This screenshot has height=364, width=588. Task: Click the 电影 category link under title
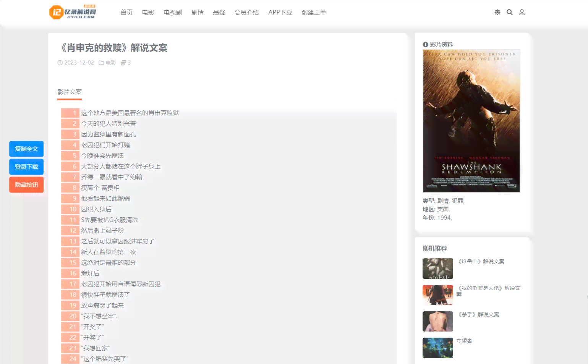pos(111,63)
